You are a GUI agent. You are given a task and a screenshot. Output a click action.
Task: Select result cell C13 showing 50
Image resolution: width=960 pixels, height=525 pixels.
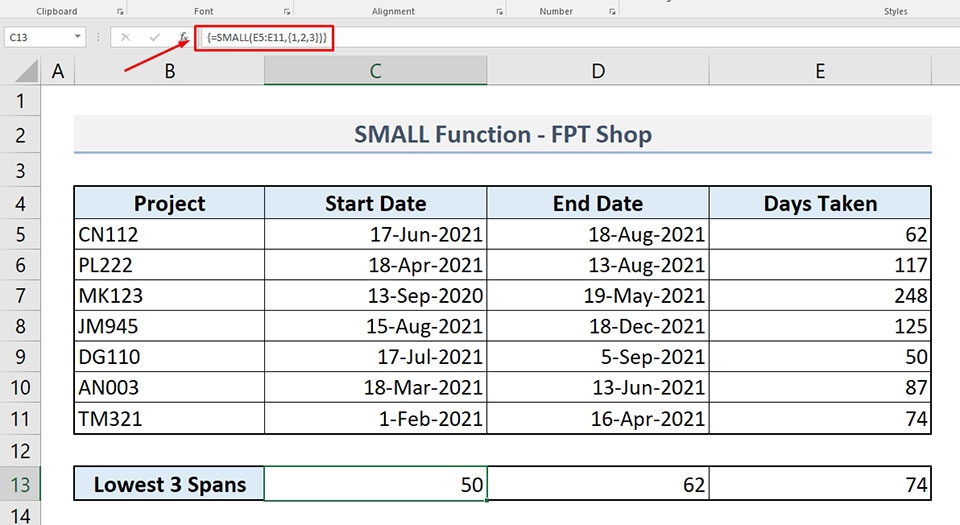[375, 484]
